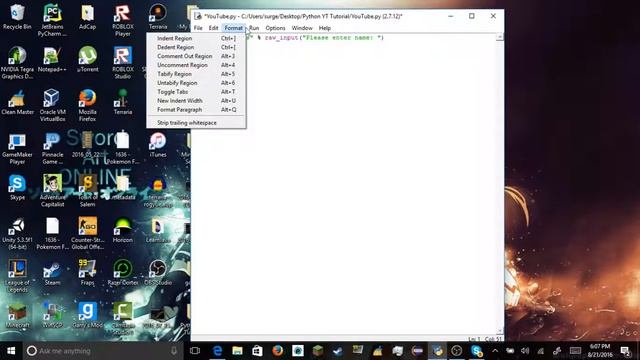Open Pinnacle Game Profiler desktop icon
640x360 pixels.
pos(52,148)
